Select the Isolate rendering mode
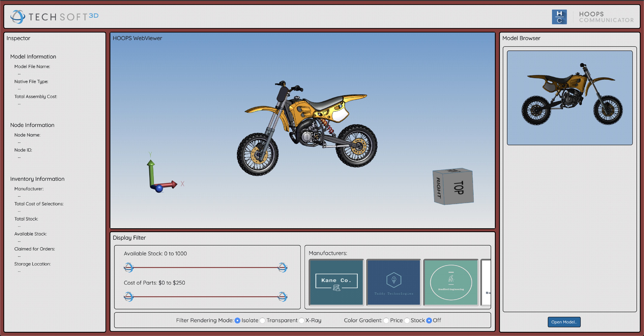Image resolution: width=644 pixels, height=336 pixels. [x=237, y=320]
